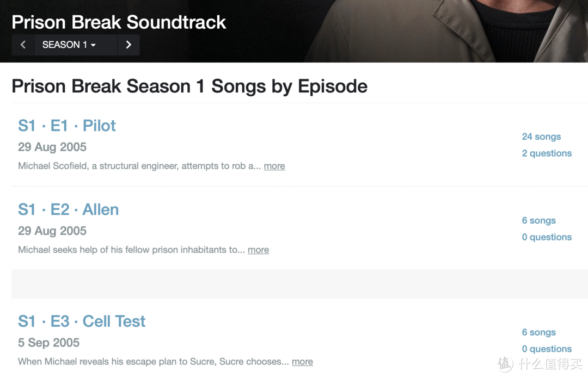
Task: Open S1 E1 Pilot episode link
Action: point(67,126)
